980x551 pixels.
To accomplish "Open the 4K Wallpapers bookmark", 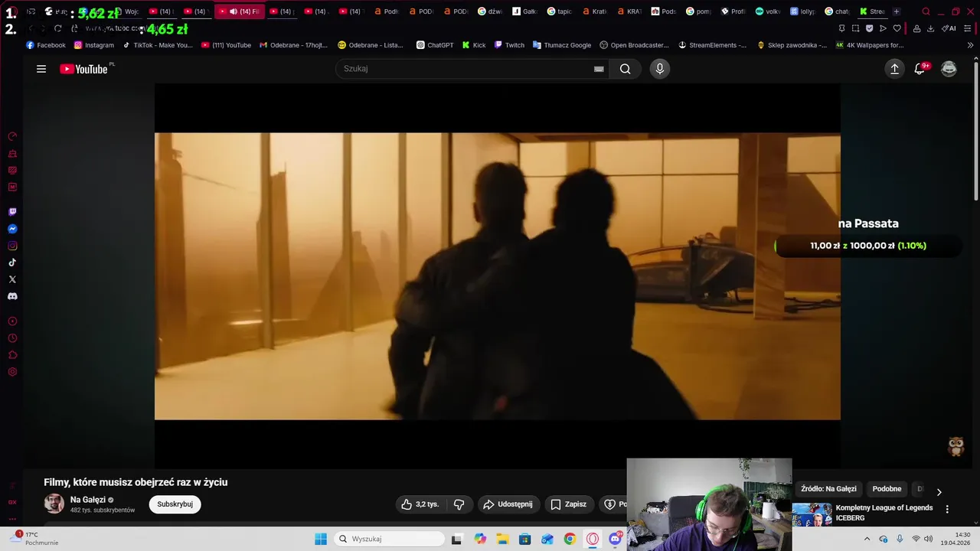I will click(x=870, y=45).
